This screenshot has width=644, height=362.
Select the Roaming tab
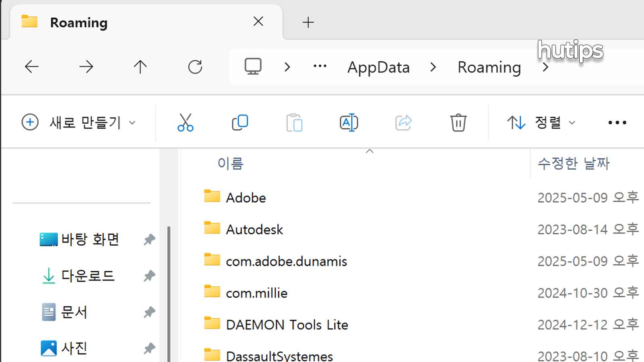[146, 22]
